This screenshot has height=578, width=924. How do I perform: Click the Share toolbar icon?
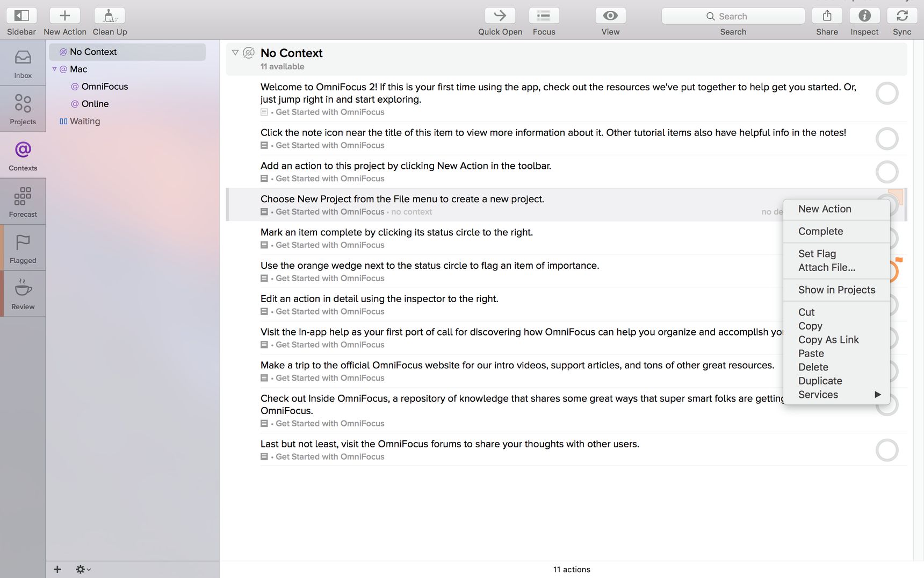827,16
